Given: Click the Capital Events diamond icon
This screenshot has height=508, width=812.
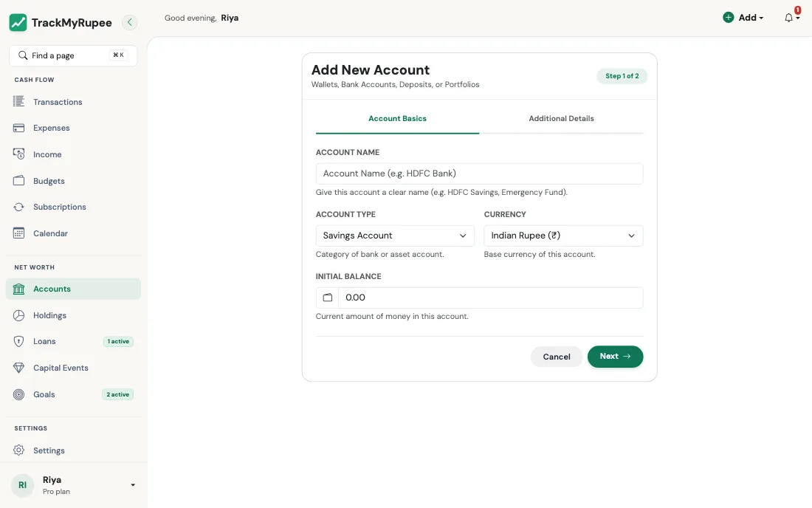Looking at the screenshot, I should tap(18, 368).
